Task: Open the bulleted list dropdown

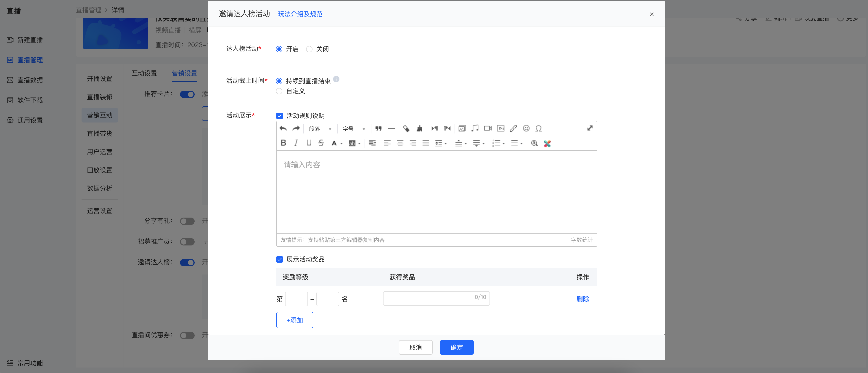Action: 516,143
